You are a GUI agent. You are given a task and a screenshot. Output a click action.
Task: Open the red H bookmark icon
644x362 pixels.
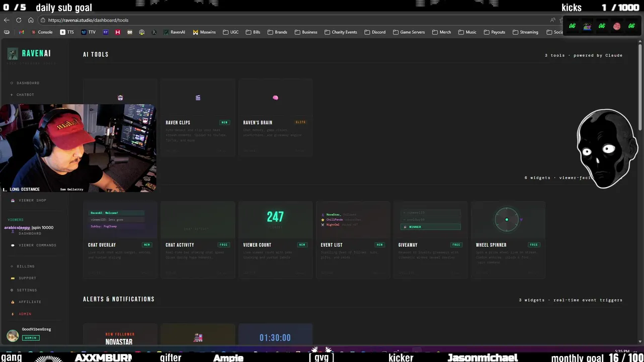click(117, 32)
